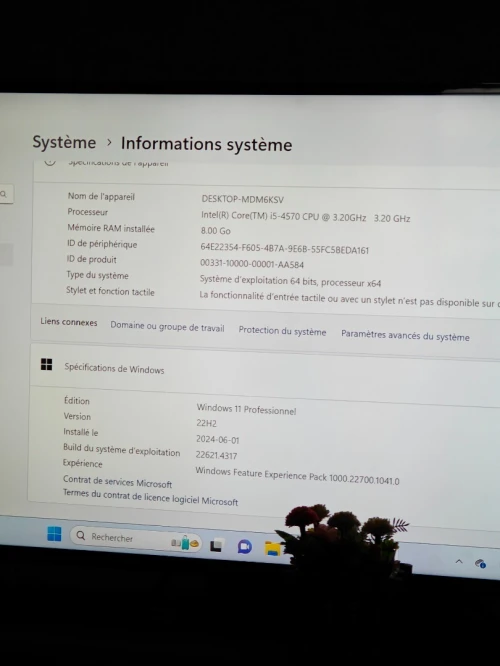
Task: Go back to Système in the breadcrumb
Action: tap(64, 142)
